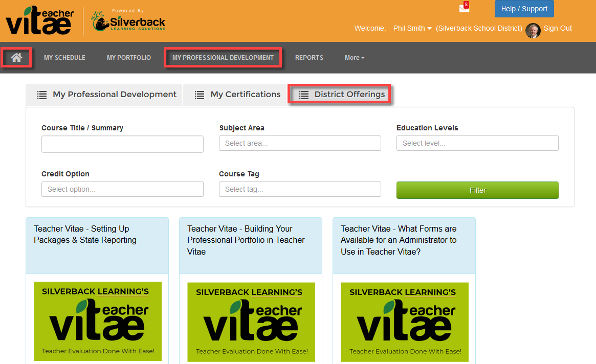
Task: Click the Silverback School District text
Action: click(479, 28)
